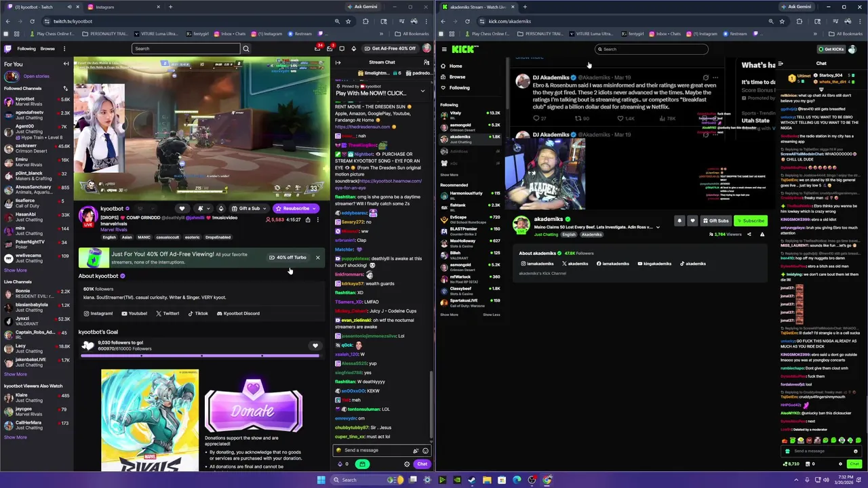Open Twitch home via the Twitch logo
Screen dimensions: 868x488
pyautogui.click(x=8, y=49)
